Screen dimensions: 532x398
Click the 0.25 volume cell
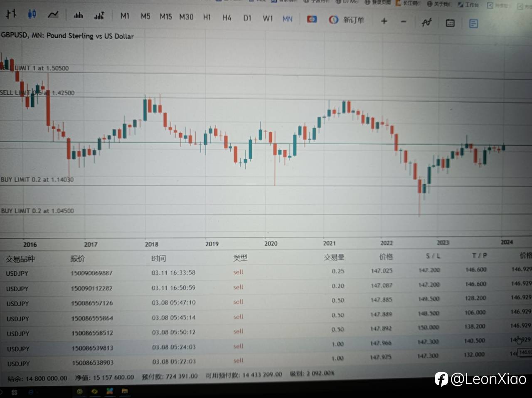point(338,271)
